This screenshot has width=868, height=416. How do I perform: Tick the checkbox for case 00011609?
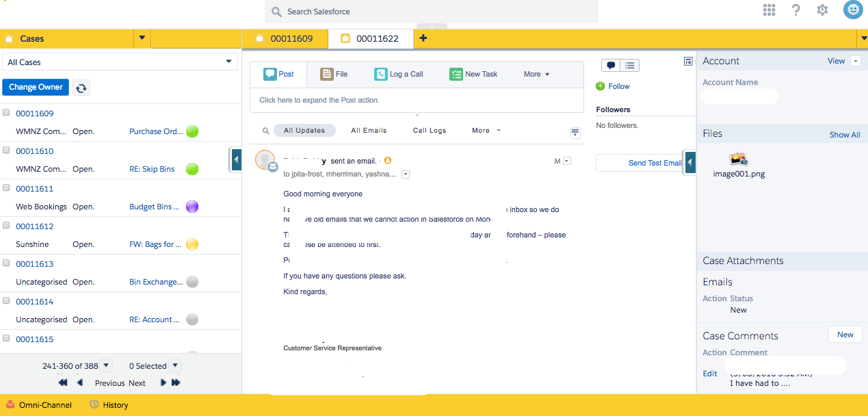point(7,112)
